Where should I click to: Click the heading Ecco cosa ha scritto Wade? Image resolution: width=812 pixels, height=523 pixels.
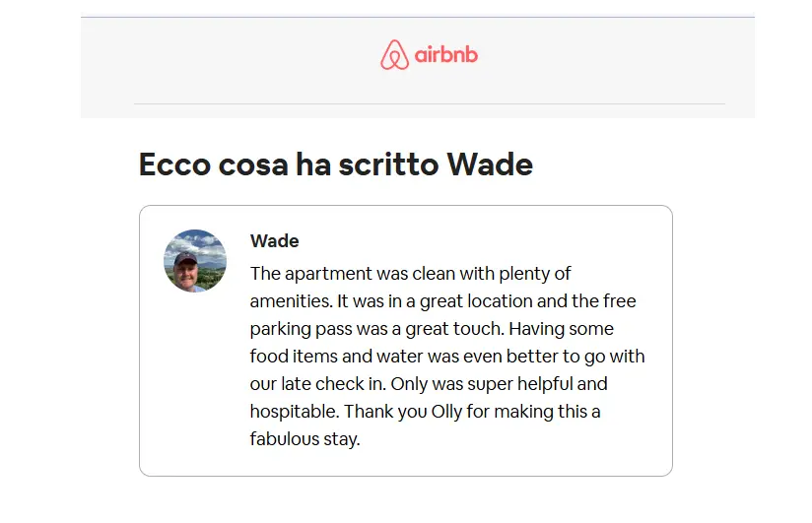[x=336, y=164]
